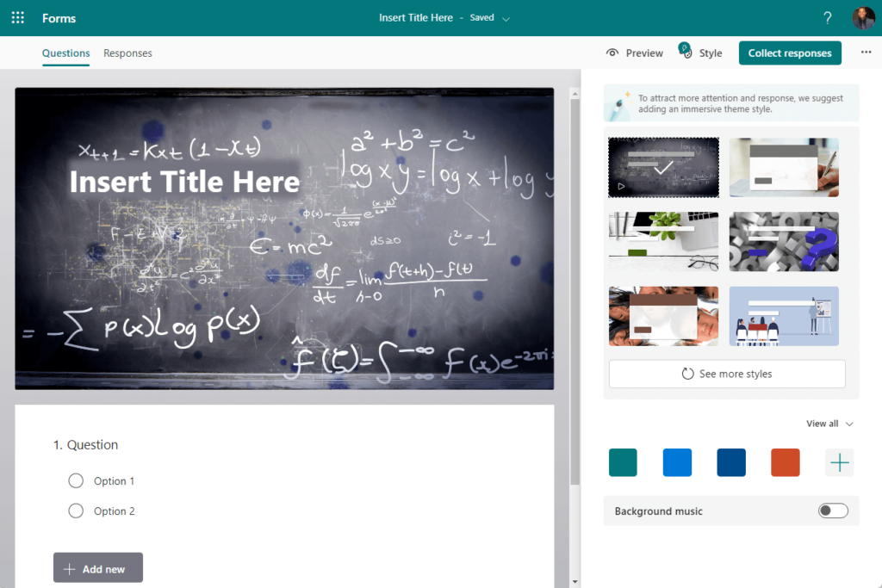The height and width of the screenshot is (588, 882).
Task: Click the scroll down arrow of form scrollbar
Action: (575, 581)
